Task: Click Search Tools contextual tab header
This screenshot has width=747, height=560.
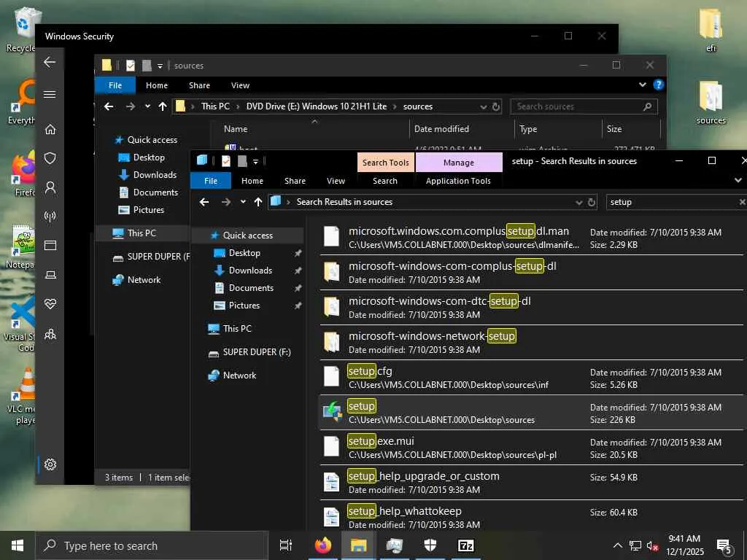Action: pyautogui.click(x=385, y=163)
